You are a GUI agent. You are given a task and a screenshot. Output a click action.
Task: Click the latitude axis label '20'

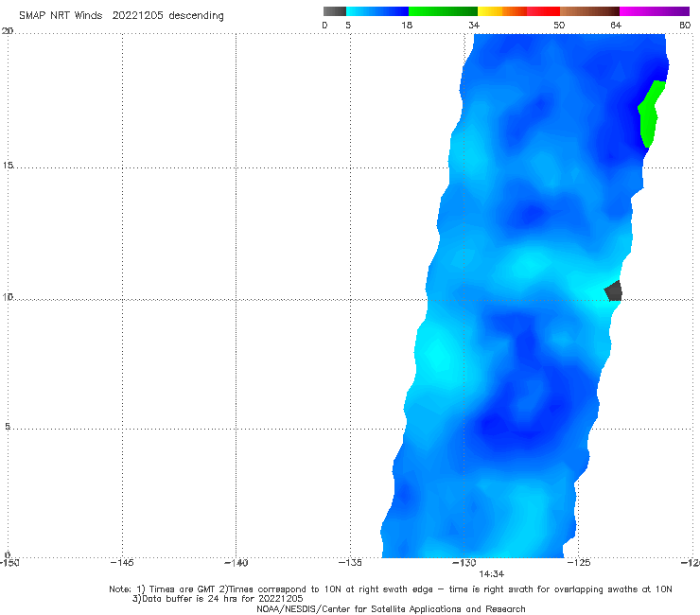click(x=8, y=31)
